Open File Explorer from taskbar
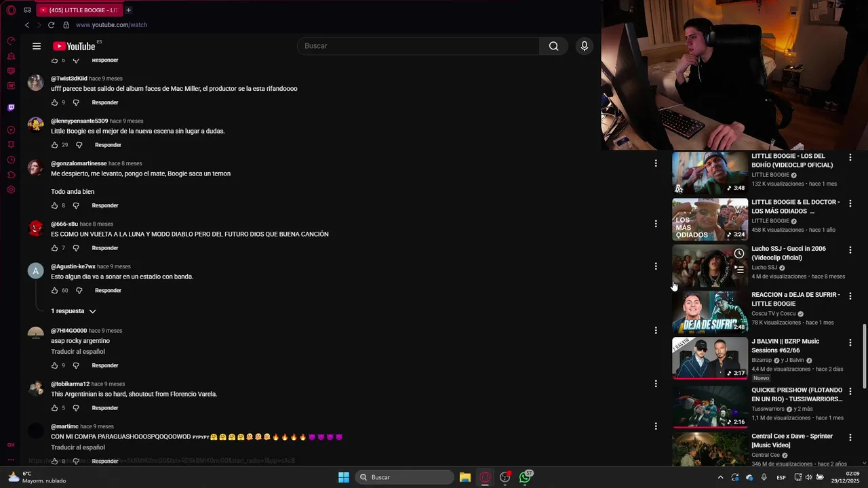The height and width of the screenshot is (488, 868). pos(465,477)
